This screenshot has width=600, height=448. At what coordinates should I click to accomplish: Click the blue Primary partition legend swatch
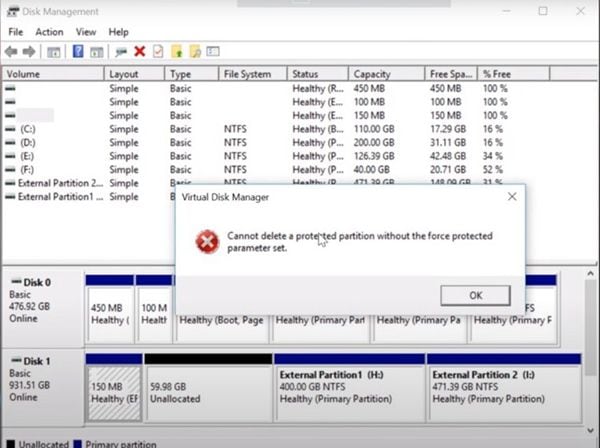click(x=78, y=444)
